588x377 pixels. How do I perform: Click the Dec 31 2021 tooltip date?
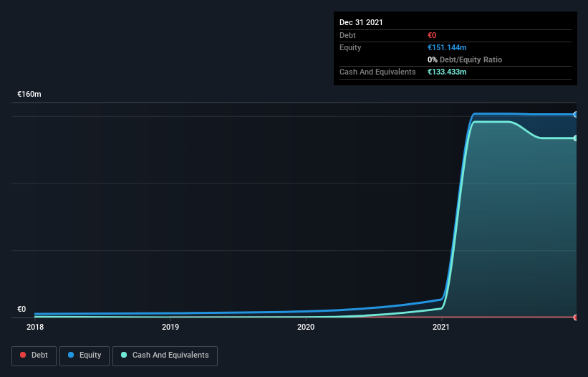click(x=361, y=22)
